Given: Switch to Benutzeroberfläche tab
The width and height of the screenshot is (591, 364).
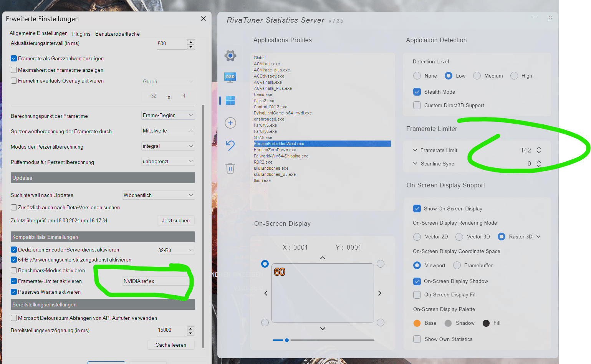Looking at the screenshot, I should tap(118, 34).
